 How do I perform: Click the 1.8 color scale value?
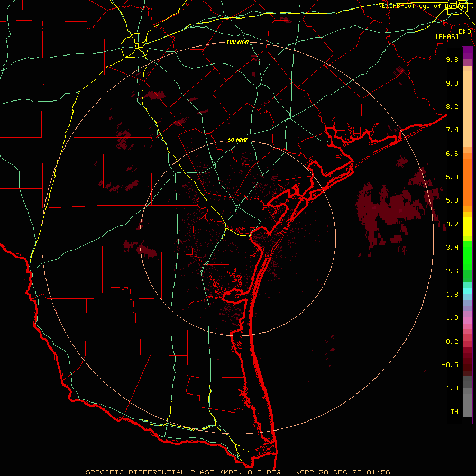point(452,295)
